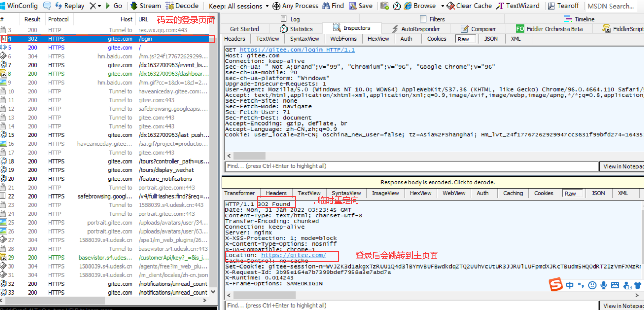Viewport: 644px width, 310px height.
Task: Click request View in Notepad button
Action: [622, 166]
